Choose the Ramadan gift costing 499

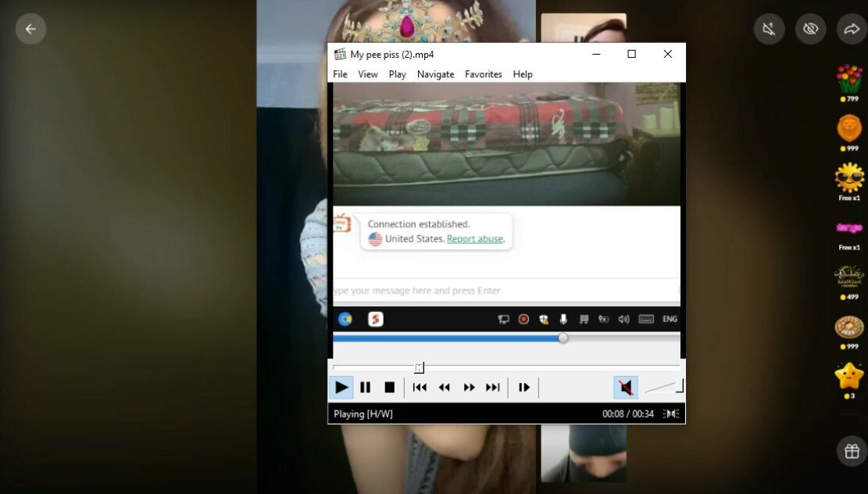(849, 276)
